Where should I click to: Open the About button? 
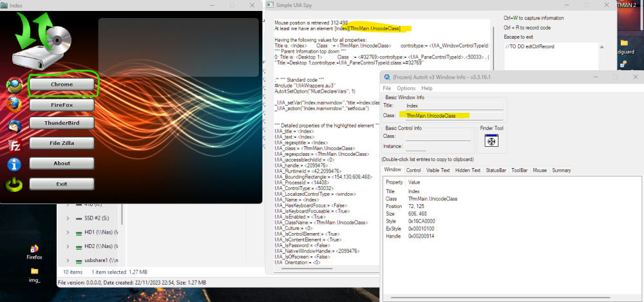(x=62, y=163)
